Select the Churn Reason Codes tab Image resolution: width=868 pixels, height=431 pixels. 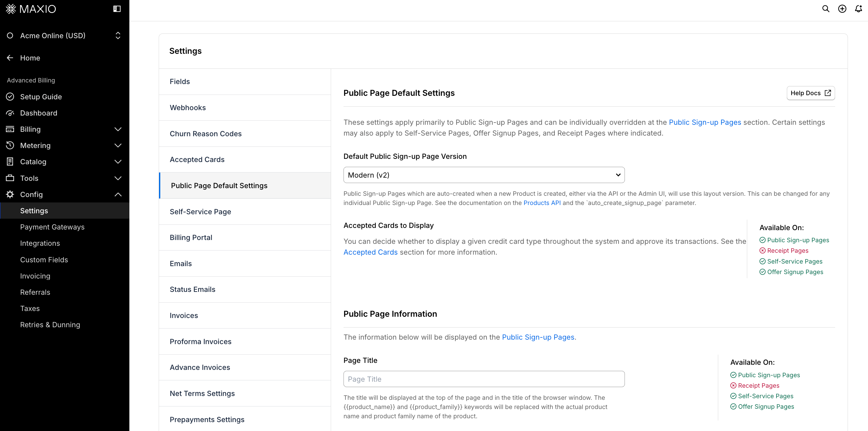pyautogui.click(x=245, y=134)
